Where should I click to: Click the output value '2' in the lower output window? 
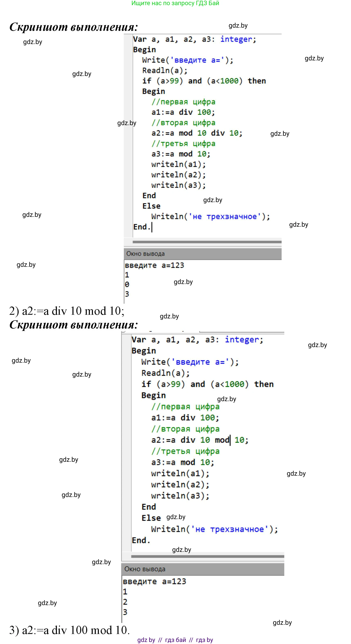125,602
